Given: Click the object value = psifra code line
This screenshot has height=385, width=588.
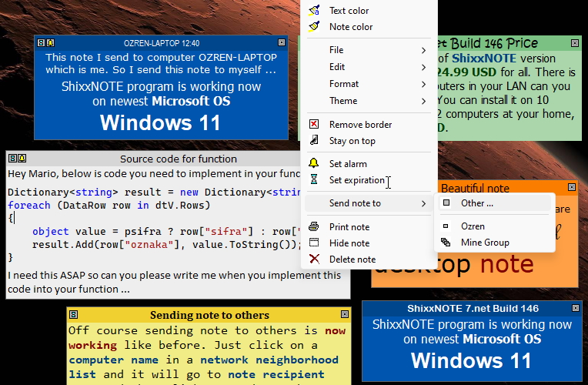Looking at the screenshot, I should tap(166, 232).
